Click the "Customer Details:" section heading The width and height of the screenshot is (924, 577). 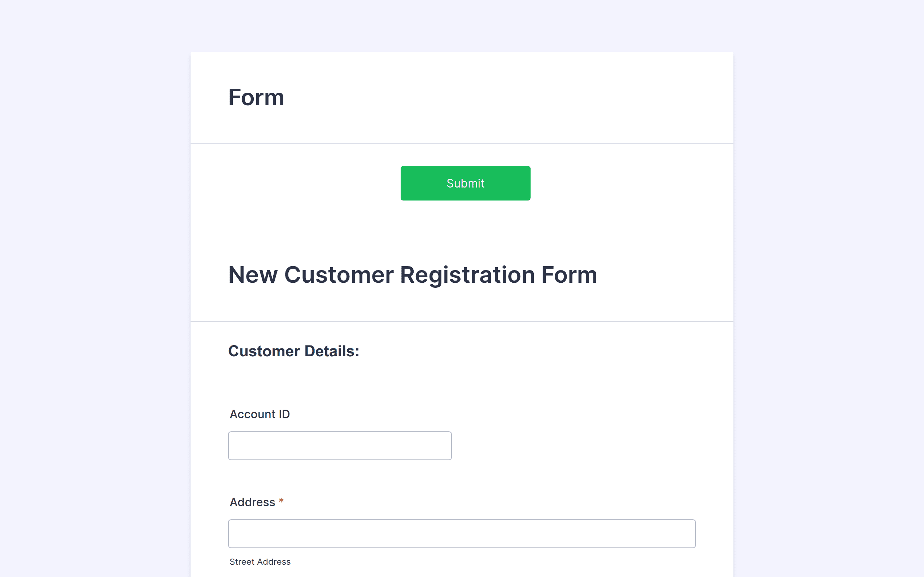point(293,351)
